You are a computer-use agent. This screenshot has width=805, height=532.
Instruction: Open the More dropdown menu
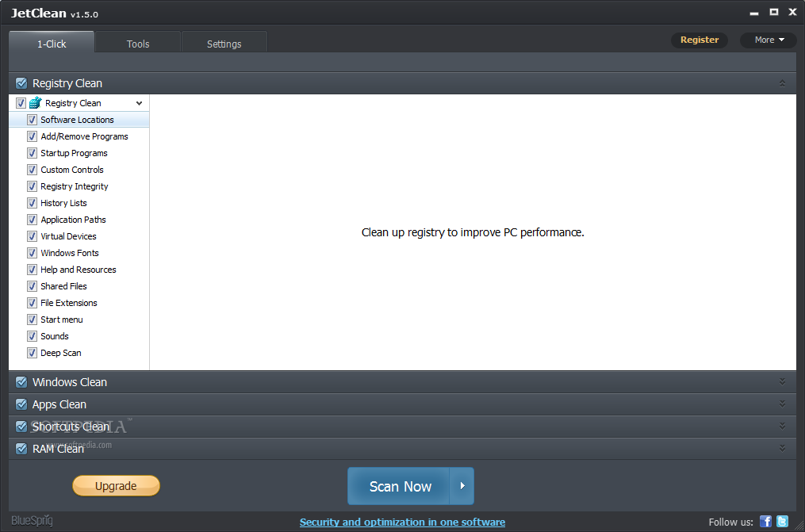pos(769,40)
